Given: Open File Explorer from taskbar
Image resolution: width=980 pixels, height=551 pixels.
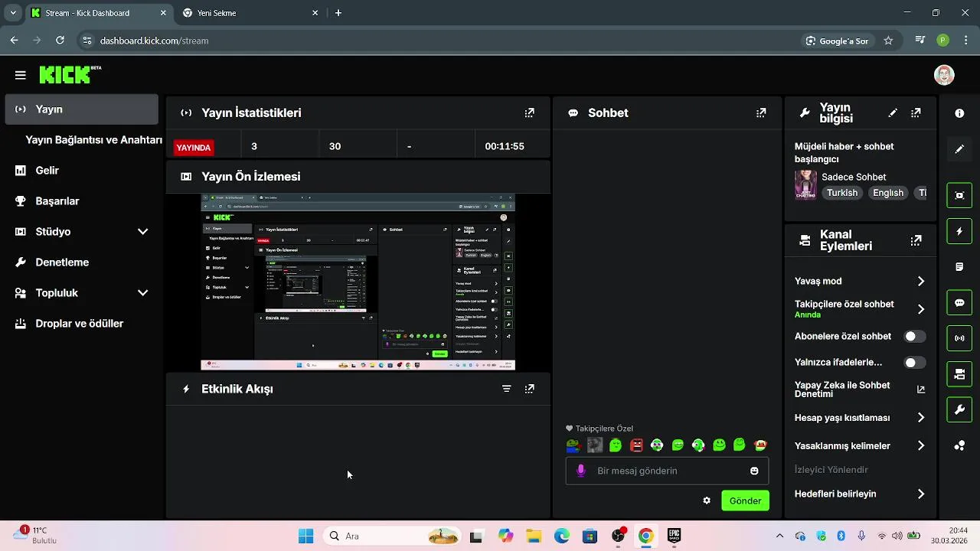Looking at the screenshot, I should [x=534, y=536].
